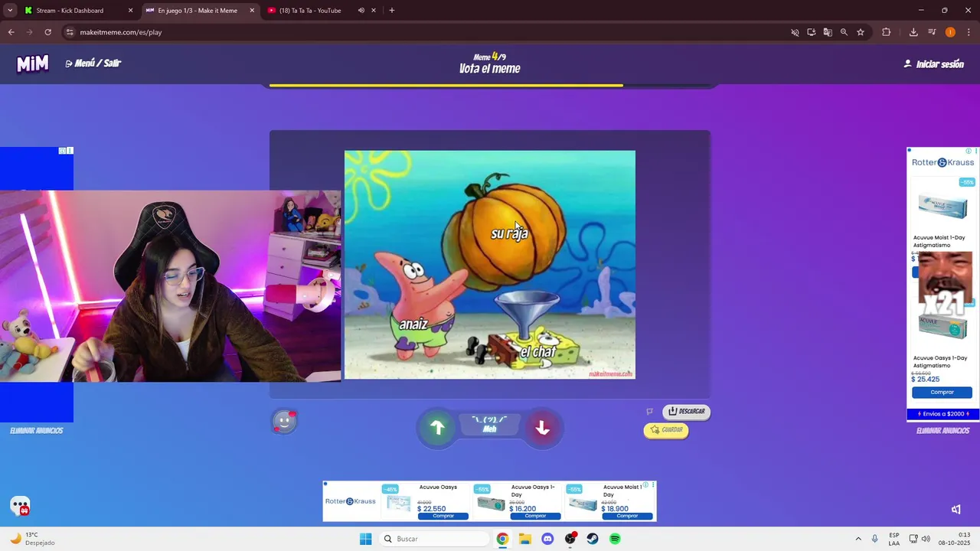This screenshot has height=551, width=980.
Task: Click the MiM logo
Action: [33, 64]
